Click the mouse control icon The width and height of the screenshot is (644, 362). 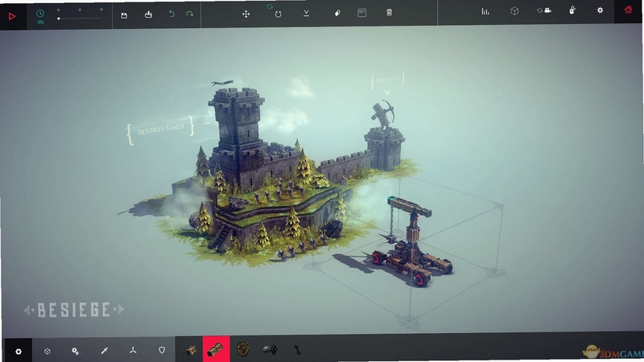point(572,10)
